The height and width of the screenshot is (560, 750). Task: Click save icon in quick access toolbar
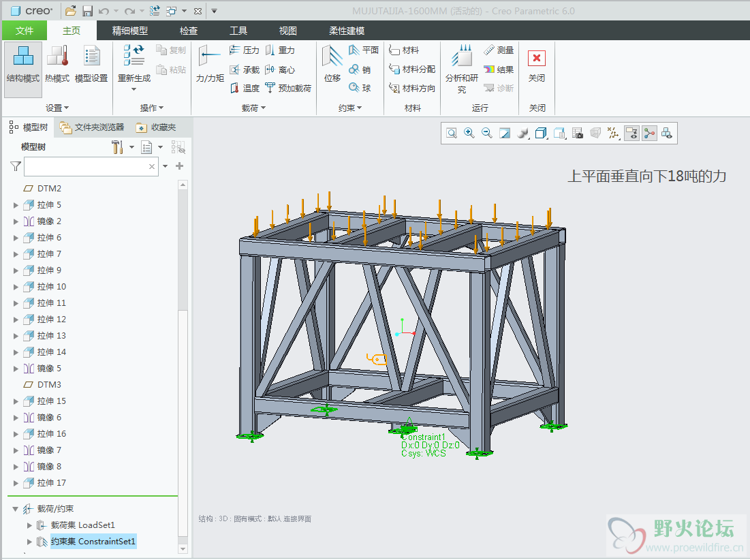[x=87, y=10]
